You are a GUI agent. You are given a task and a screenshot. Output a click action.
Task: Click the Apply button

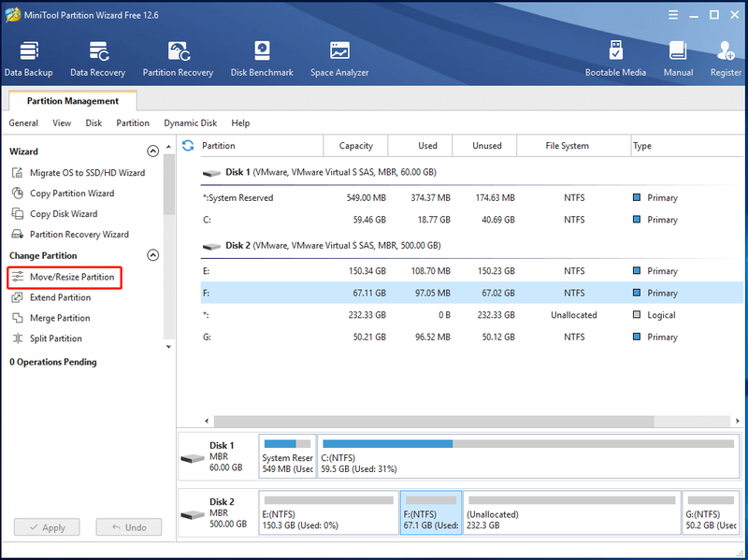47,527
